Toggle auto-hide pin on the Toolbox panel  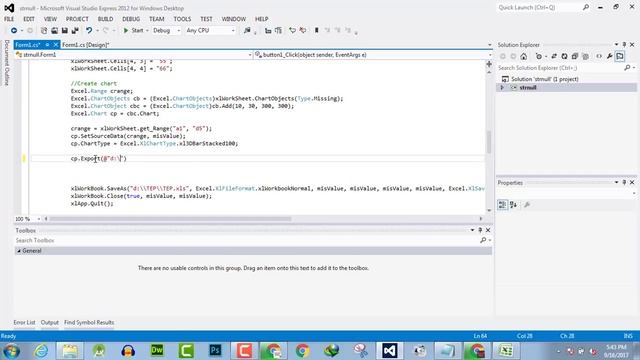480,230
